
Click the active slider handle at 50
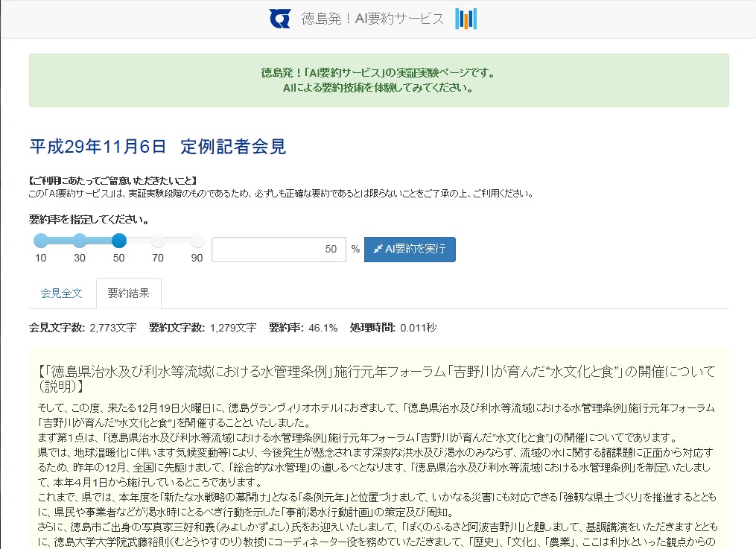coord(119,240)
